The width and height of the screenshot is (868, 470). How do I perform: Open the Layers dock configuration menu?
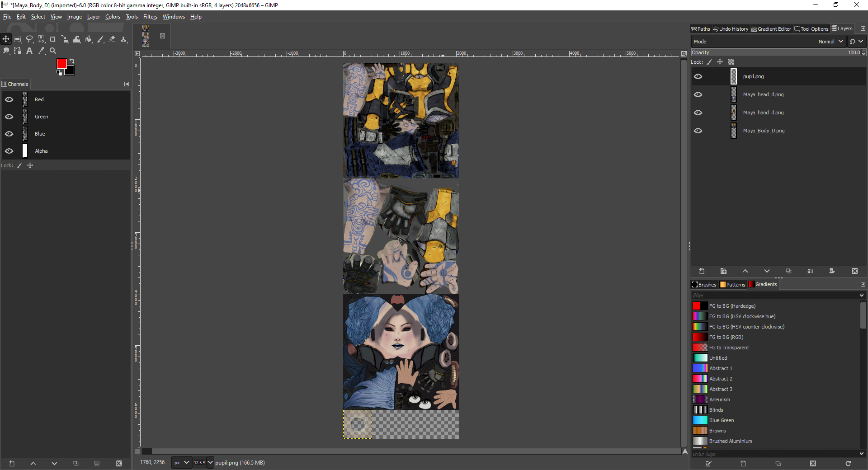click(x=863, y=28)
